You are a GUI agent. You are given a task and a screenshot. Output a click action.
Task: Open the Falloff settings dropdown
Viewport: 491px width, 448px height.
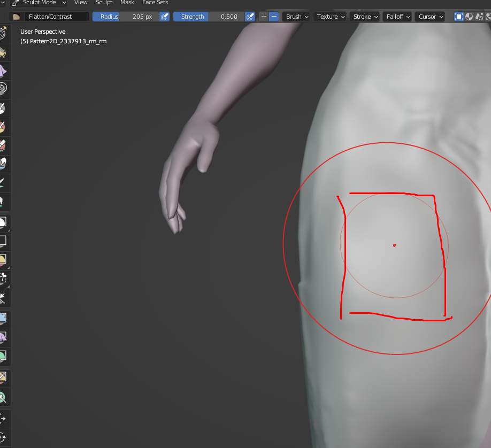point(397,17)
